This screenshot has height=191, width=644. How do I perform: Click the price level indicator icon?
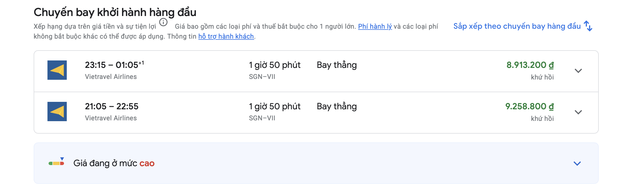click(x=57, y=163)
